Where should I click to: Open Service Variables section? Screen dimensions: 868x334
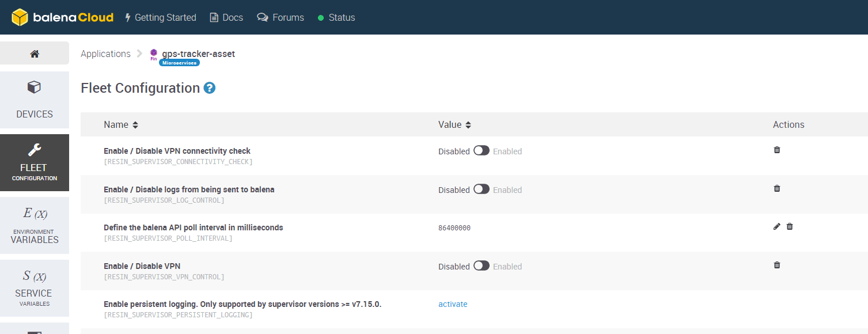pos(35,288)
